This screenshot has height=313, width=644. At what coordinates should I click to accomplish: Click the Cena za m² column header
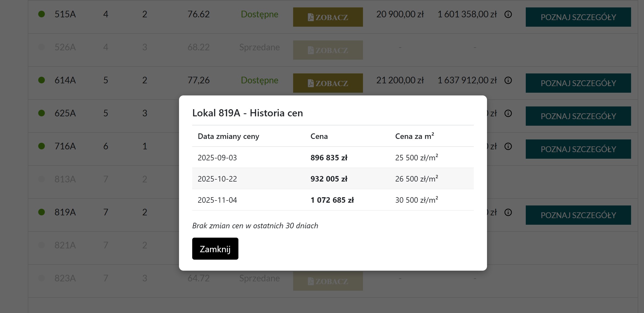(415, 136)
